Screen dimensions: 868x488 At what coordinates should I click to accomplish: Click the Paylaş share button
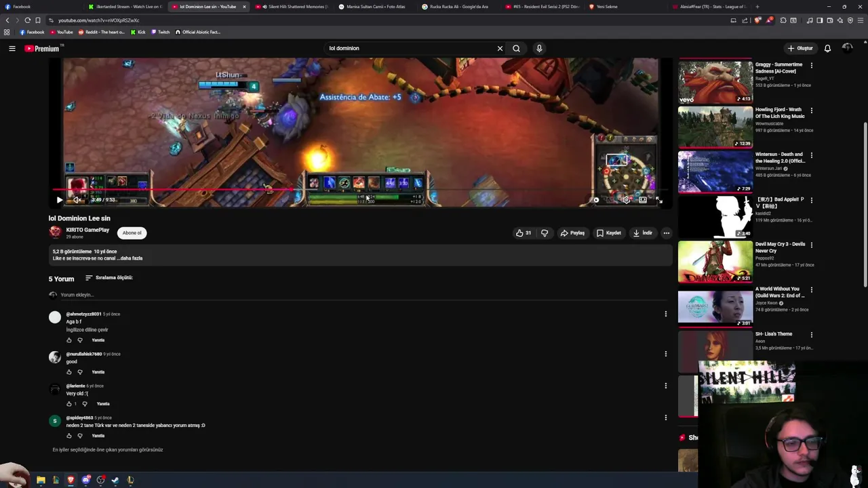pyautogui.click(x=572, y=233)
